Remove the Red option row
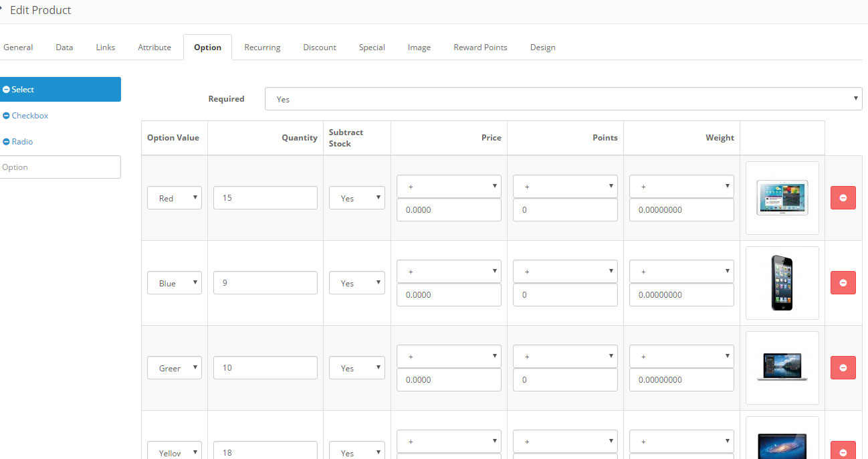 [843, 197]
